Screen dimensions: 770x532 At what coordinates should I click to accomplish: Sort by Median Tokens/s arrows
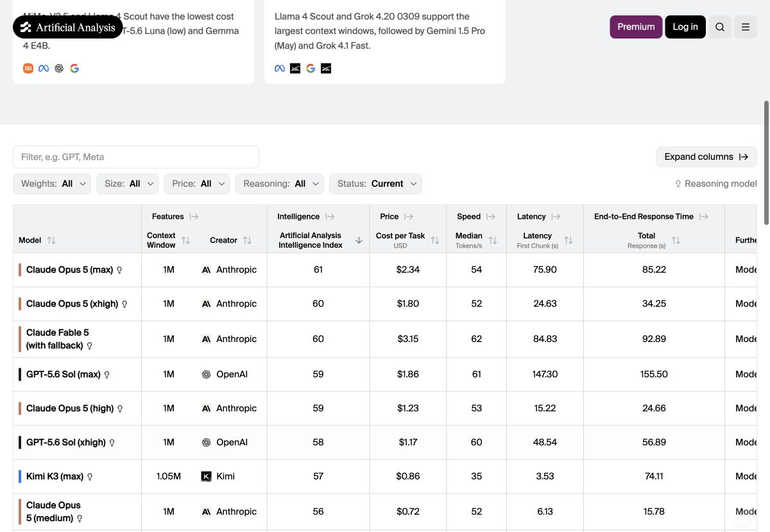[493, 240]
